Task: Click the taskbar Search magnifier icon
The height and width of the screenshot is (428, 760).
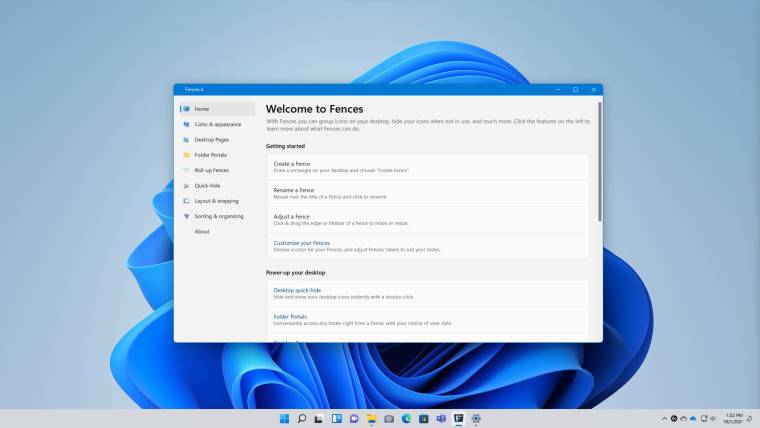Action: pyautogui.click(x=301, y=418)
